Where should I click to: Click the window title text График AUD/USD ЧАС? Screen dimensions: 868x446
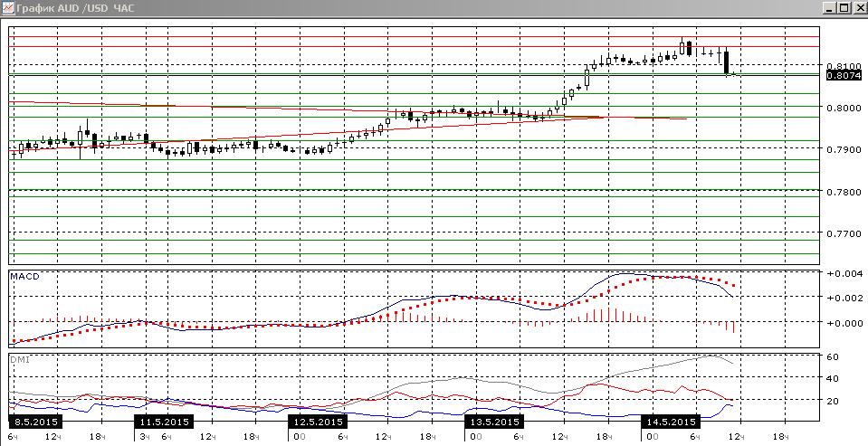[75, 8]
